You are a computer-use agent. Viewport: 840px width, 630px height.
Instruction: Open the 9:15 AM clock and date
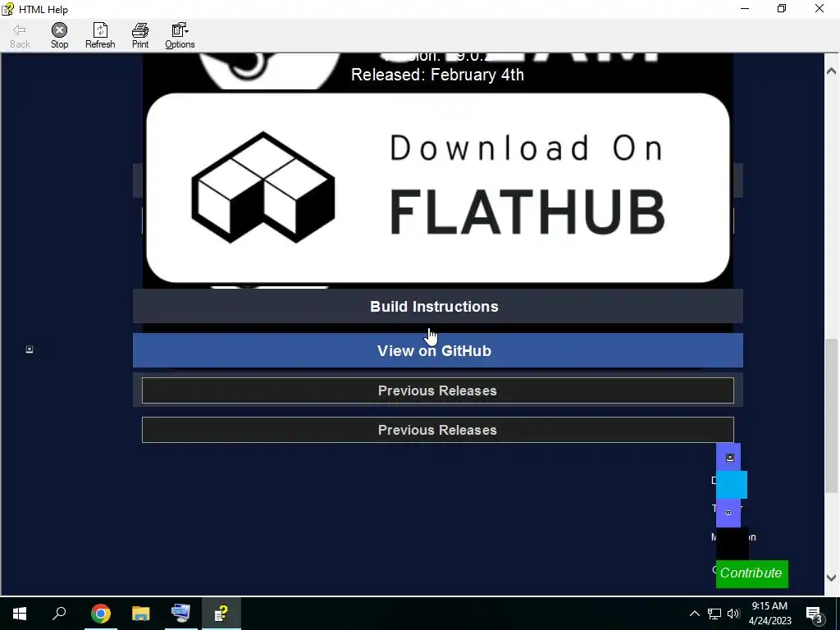click(x=769, y=614)
